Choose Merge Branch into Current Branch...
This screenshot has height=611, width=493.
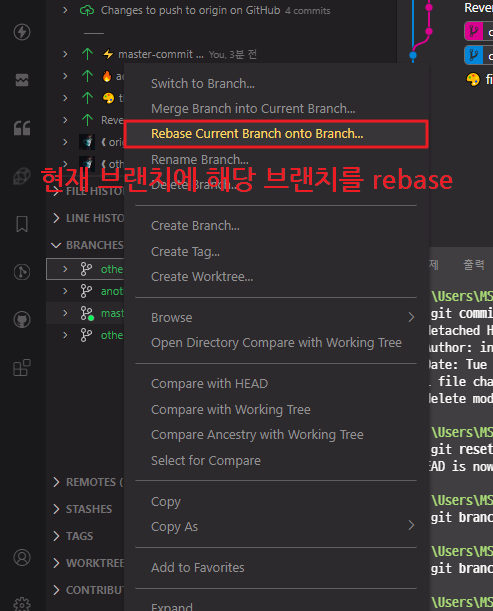click(276, 109)
